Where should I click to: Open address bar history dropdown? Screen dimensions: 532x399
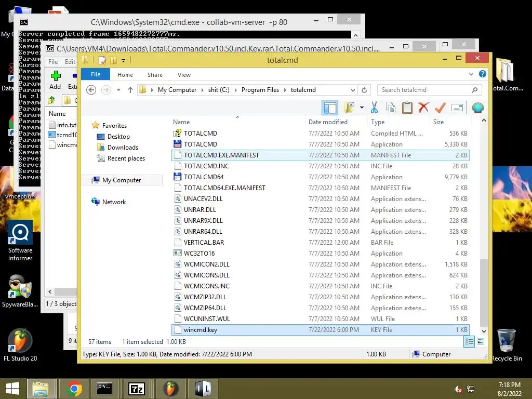click(353, 90)
